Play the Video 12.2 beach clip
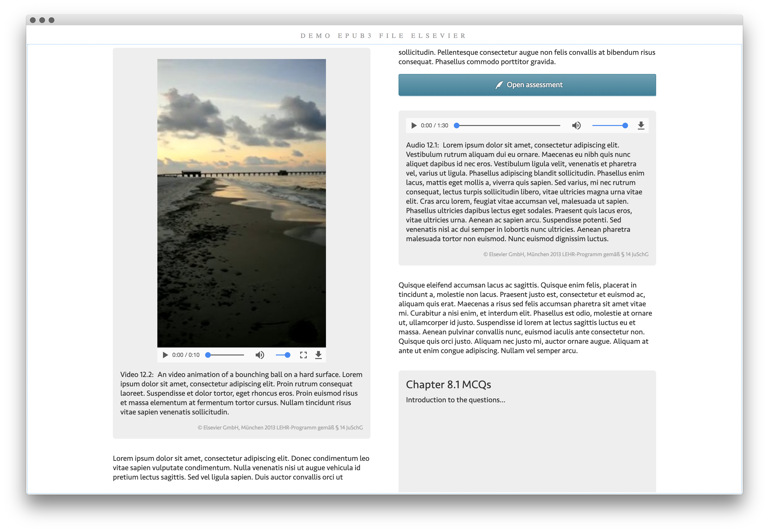The height and width of the screenshot is (532, 769). (x=165, y=355)
